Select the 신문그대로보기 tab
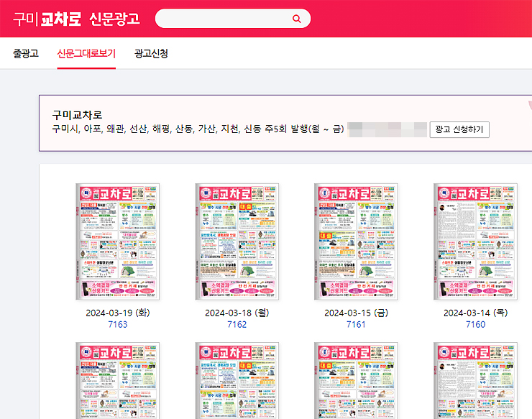The width and height of the screenshot is (532, 419). tap(86, 53)
